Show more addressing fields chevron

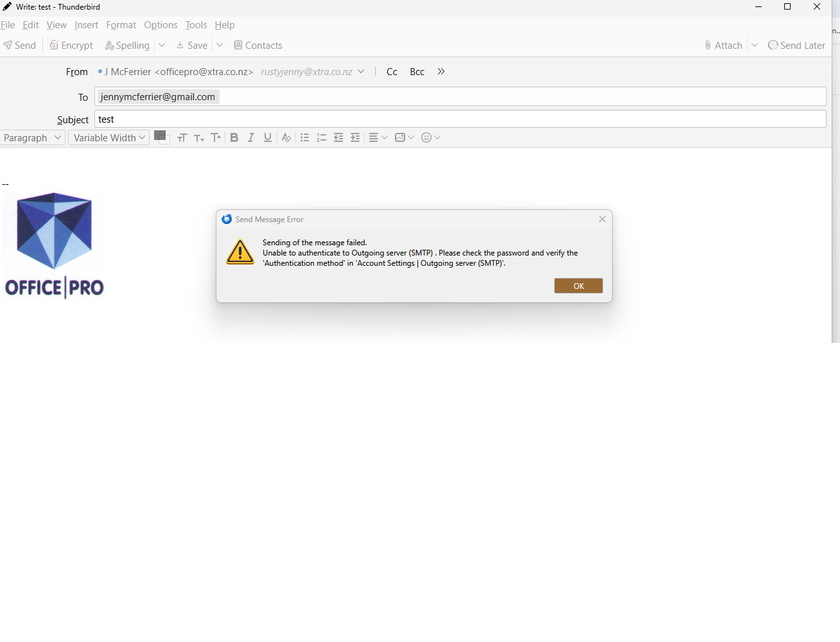click(441, 71)
